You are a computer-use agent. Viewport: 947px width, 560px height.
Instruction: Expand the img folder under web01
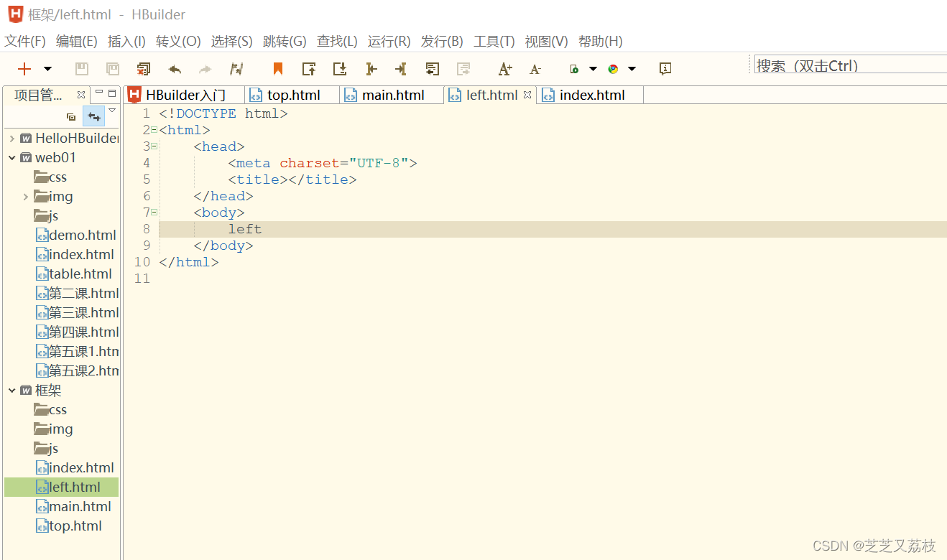[26, 197]
